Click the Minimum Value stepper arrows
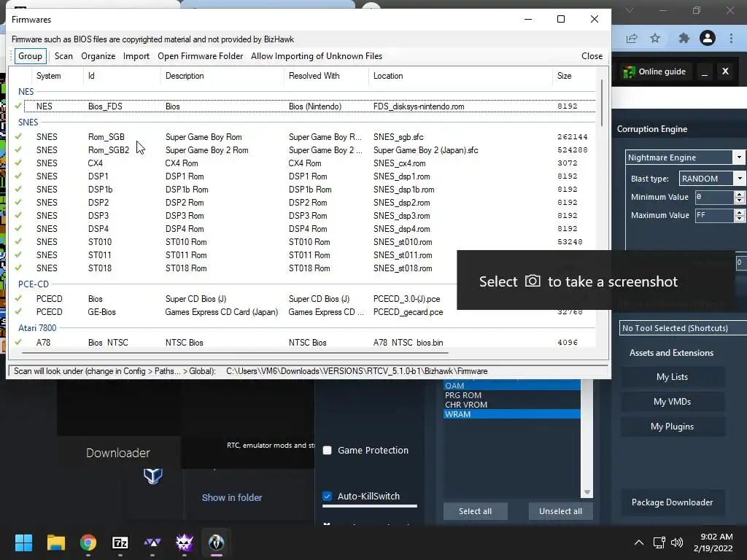 tap(740, 197)
